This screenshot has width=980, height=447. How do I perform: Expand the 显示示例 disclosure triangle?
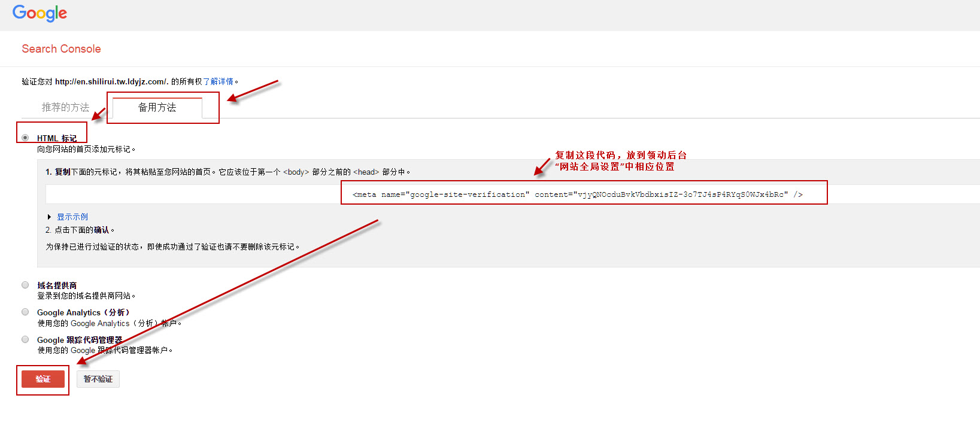49,217
